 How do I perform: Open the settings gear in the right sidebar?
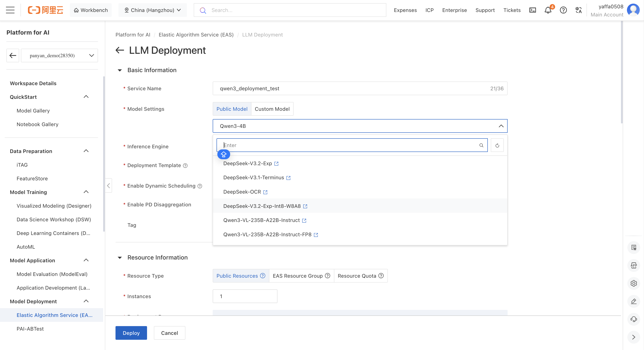click(634, 283)
